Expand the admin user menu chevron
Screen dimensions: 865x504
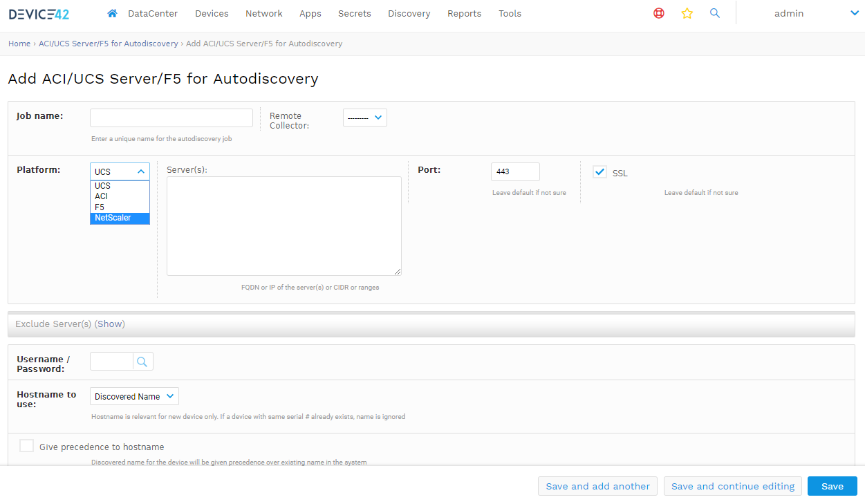click(855, 13)
